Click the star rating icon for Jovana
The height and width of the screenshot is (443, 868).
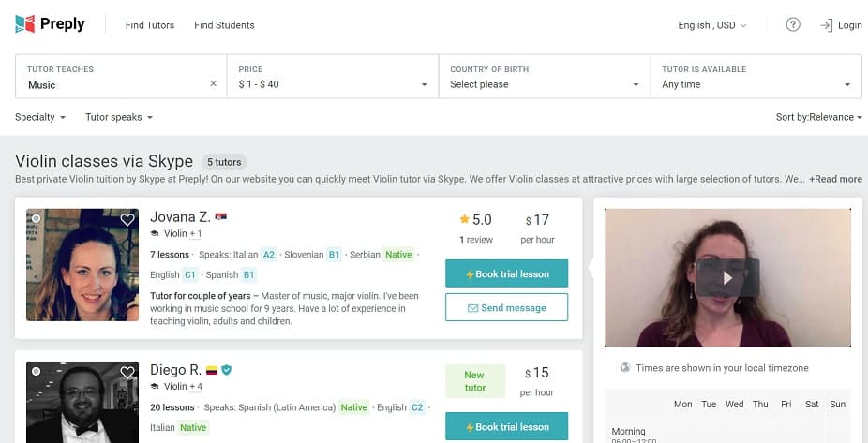pyautogui.click(x=464, y=219)
